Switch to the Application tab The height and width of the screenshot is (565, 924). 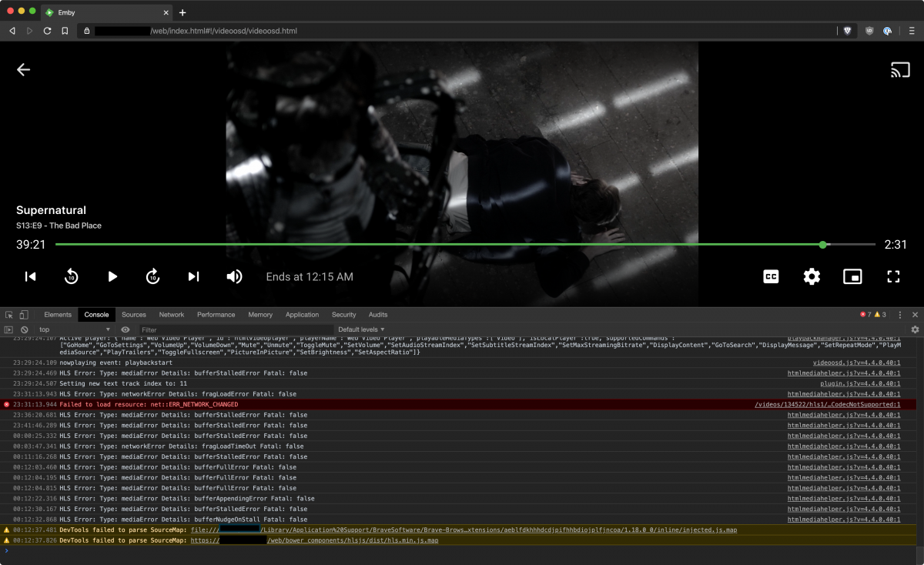[x=303, y=315]
